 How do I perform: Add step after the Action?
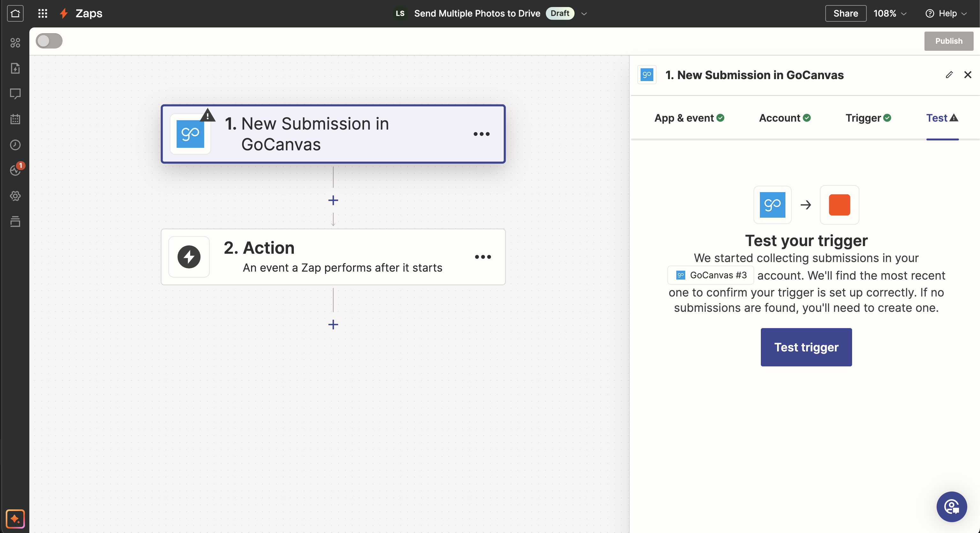click(x=333, y=324)
